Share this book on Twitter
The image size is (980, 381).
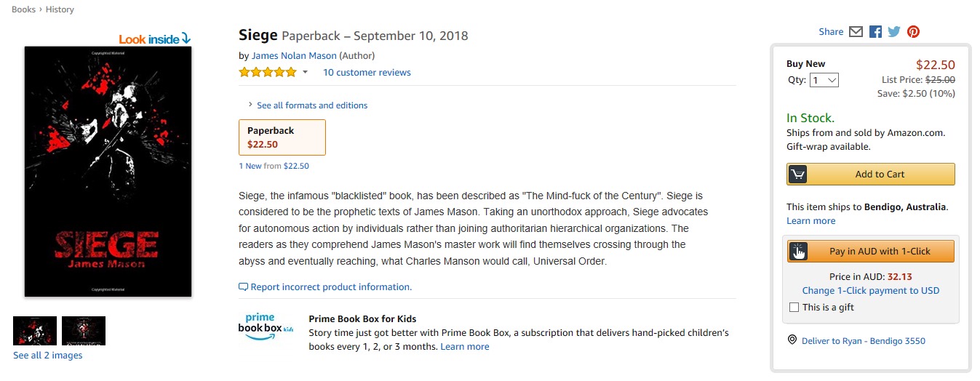[x=894, y=32]
